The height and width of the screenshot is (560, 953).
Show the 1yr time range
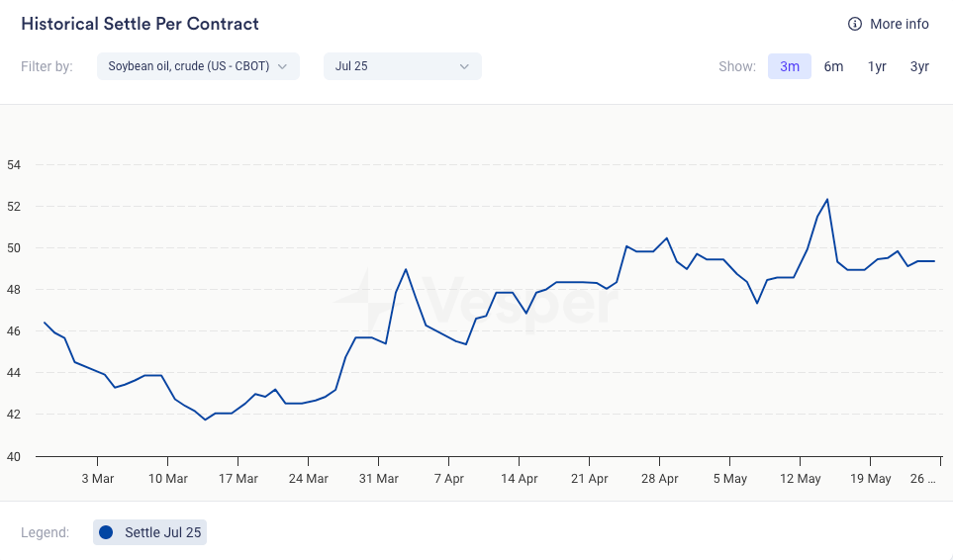(x=877, y=66)
